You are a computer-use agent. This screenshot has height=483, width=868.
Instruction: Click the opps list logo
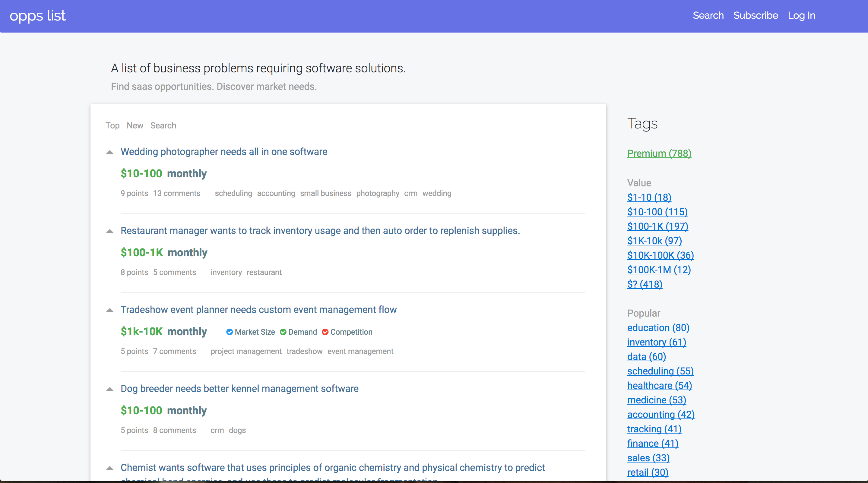(x=38, y=15)
